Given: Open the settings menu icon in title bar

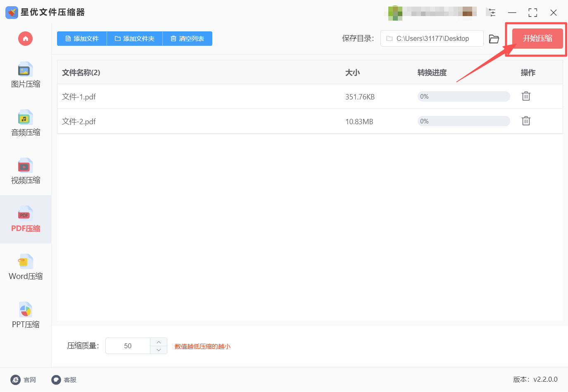Looking at the screenshot, I should click(x=491, y=12).
